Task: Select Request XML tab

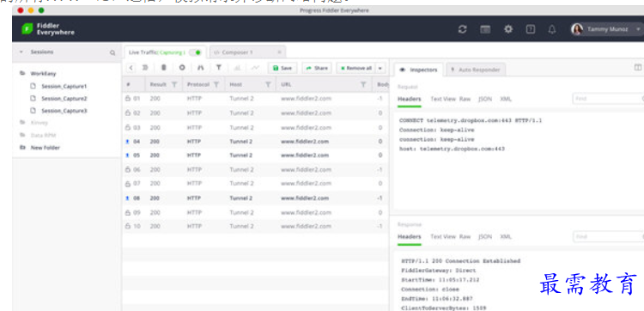Action: tap(506, 99)
